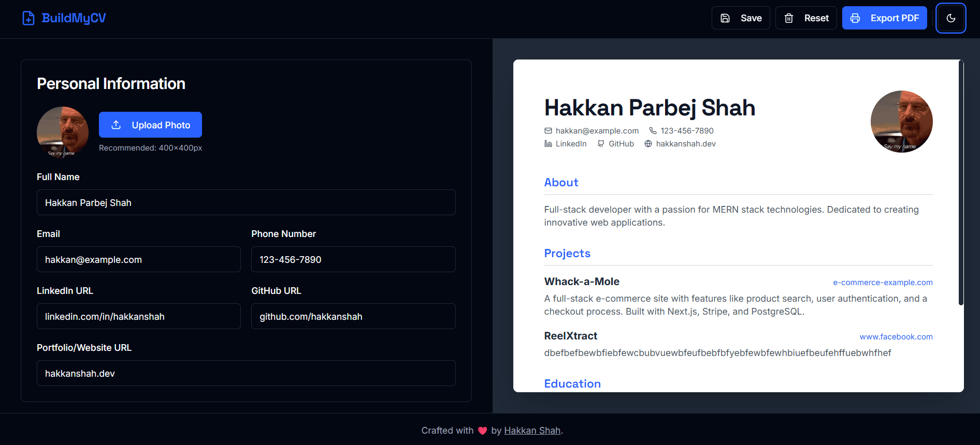
Task: Click the Upload Photo button
Action: (x=150, y=125)
